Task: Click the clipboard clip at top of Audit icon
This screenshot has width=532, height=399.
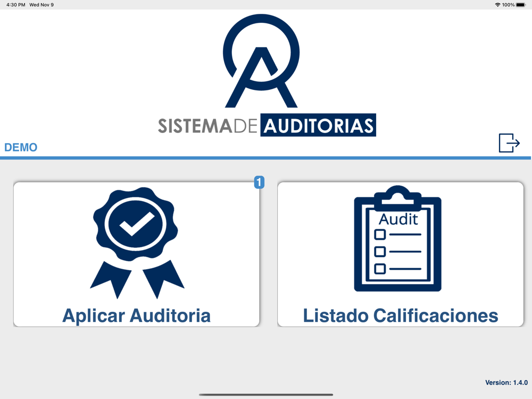Action: (x=397, y=195)
